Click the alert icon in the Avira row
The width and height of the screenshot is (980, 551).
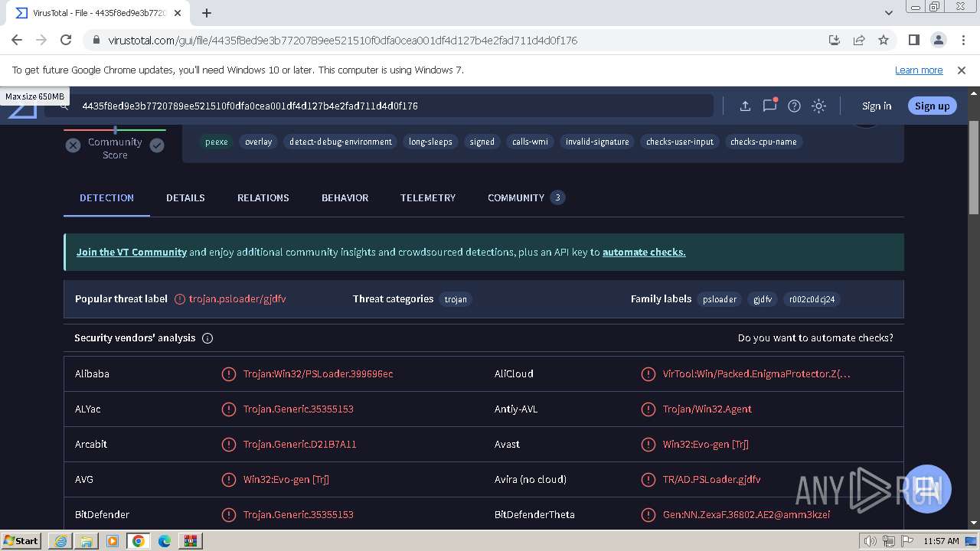(648, 480)
